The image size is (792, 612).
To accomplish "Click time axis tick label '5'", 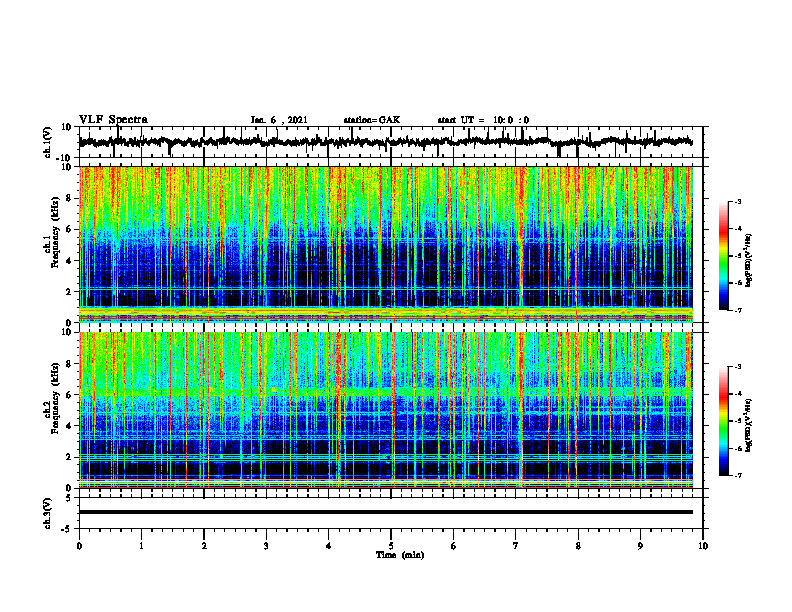I will [391, 546].
